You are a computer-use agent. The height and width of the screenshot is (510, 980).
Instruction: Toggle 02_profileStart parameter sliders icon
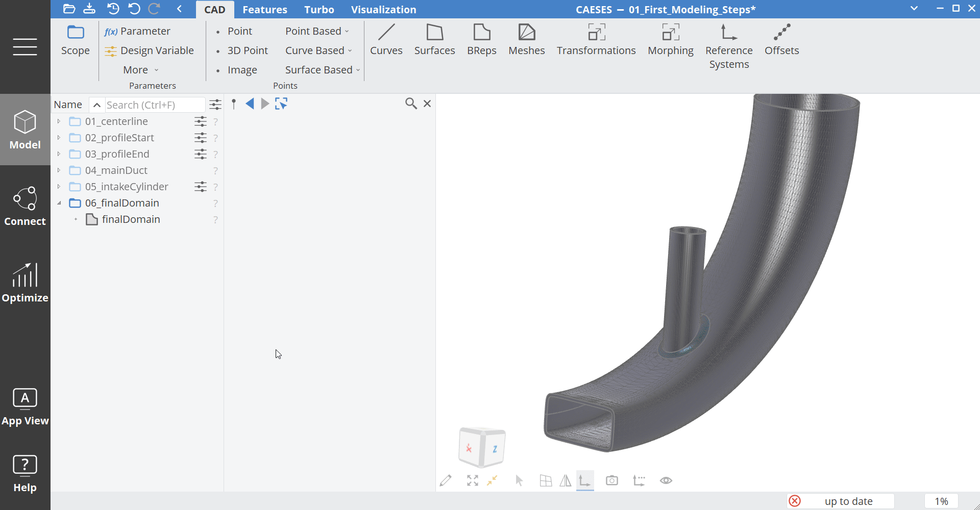201,138
